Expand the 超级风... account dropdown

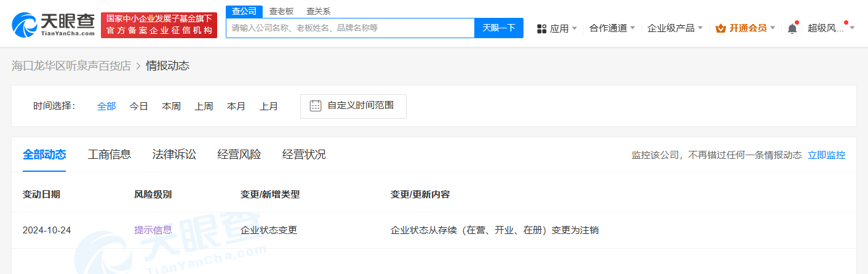830,28
